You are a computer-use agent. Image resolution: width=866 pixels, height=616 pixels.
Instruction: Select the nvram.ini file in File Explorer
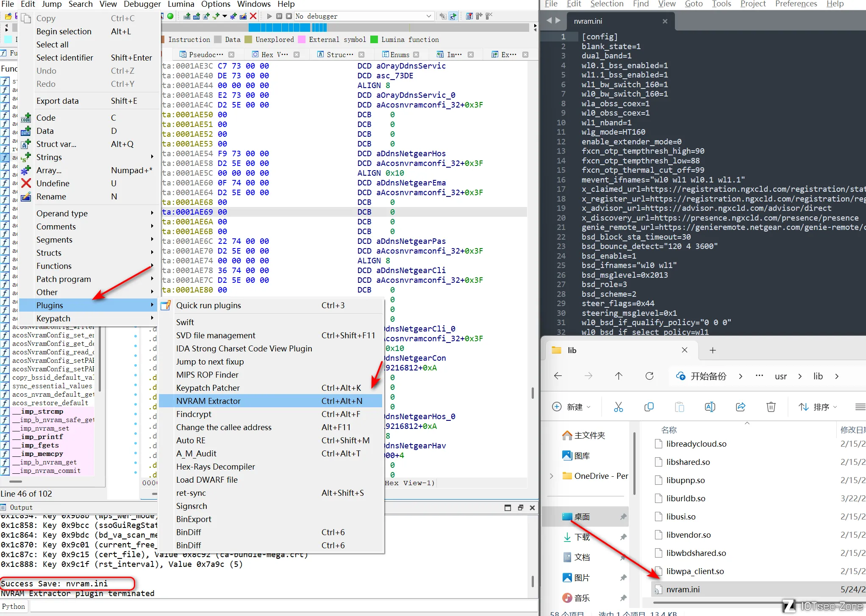[758, 589]
